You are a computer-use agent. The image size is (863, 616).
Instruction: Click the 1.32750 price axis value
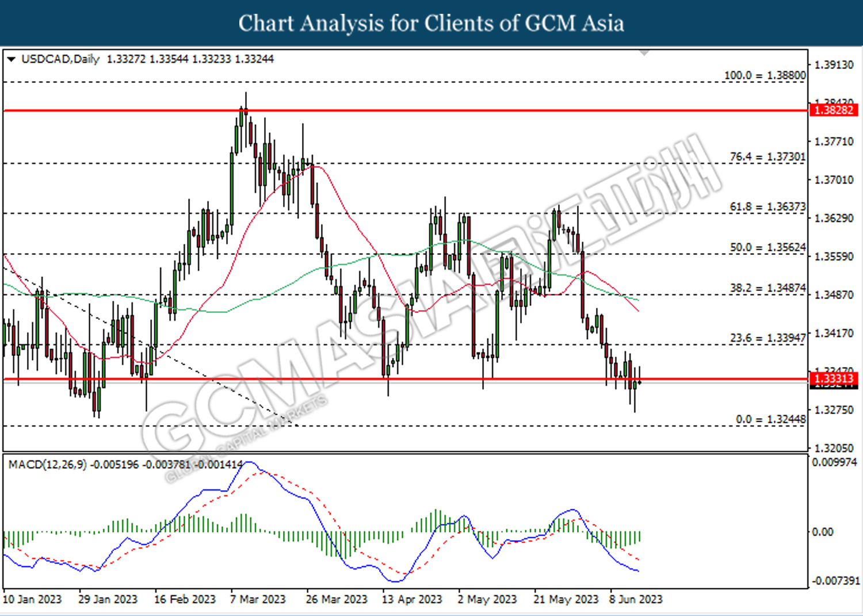coord(834,410)
